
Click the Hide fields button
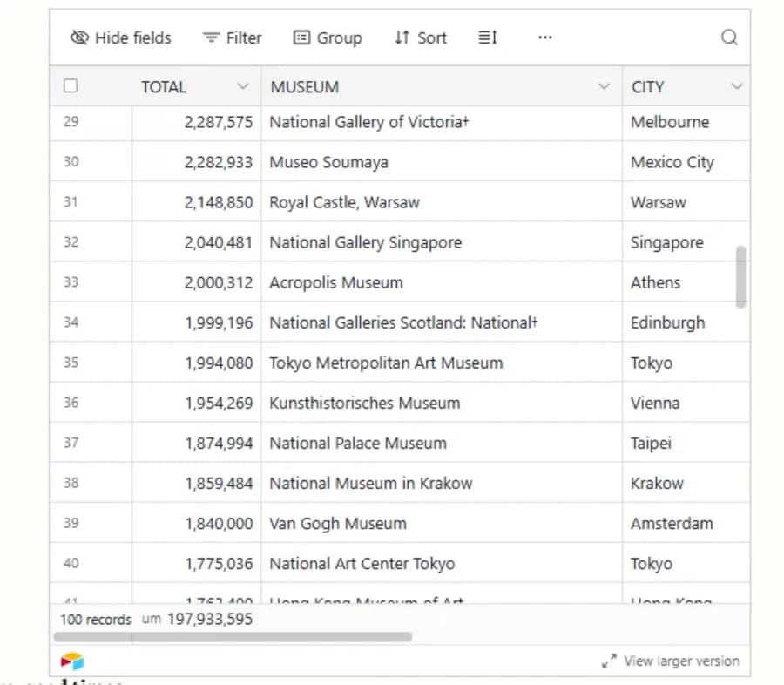click(x=120, y=37)
